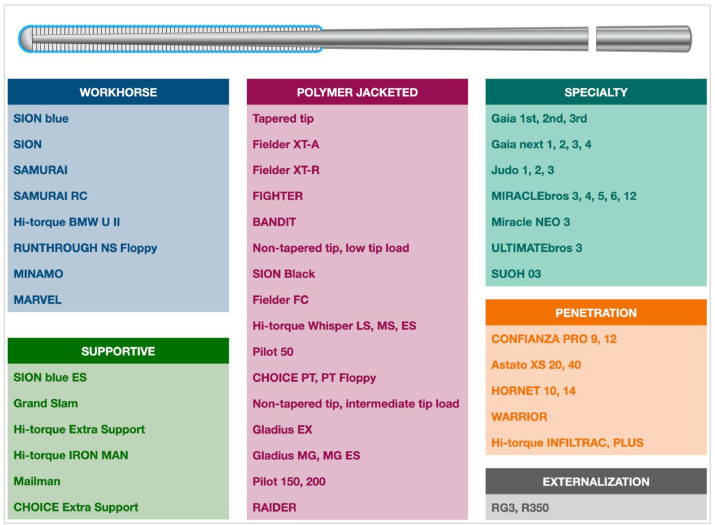Image resolution: width=715 pixels, height=525 pixels.
Task: Click 'CONFIANZA PRO 9, 12' text
Action: 554,339
